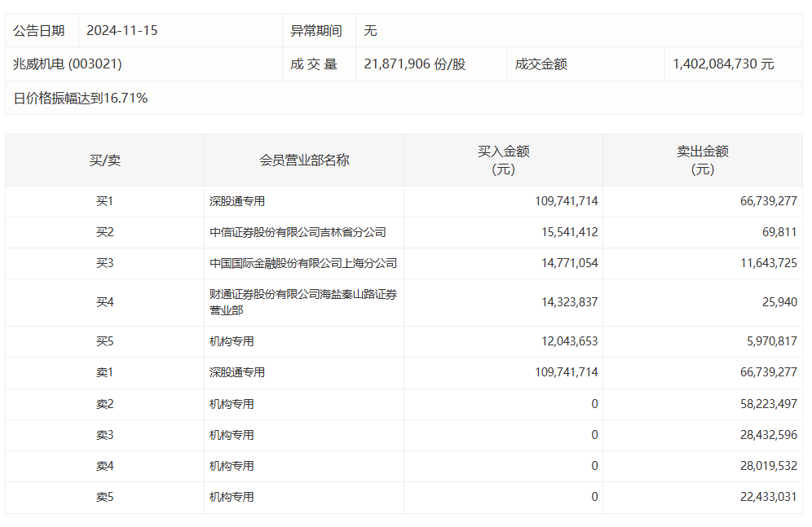Click 机构专用 in the 卖3 row
This screenshot has width=812, height=527.
click(232, 435)
